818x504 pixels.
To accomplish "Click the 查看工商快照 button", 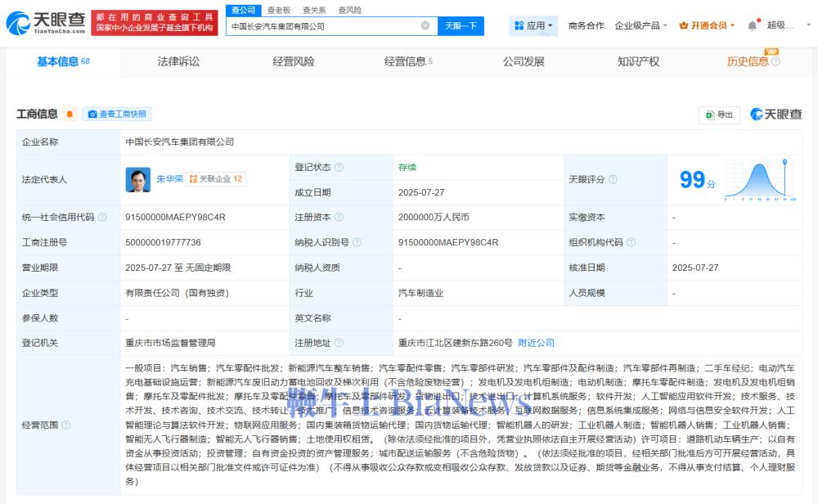I will [x=117, y=114].
